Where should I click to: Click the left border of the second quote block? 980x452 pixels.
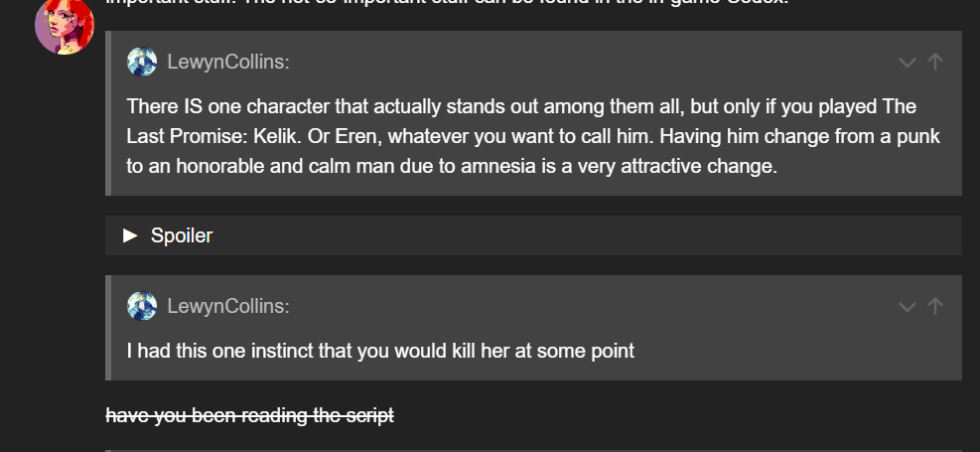pos(108,328)
